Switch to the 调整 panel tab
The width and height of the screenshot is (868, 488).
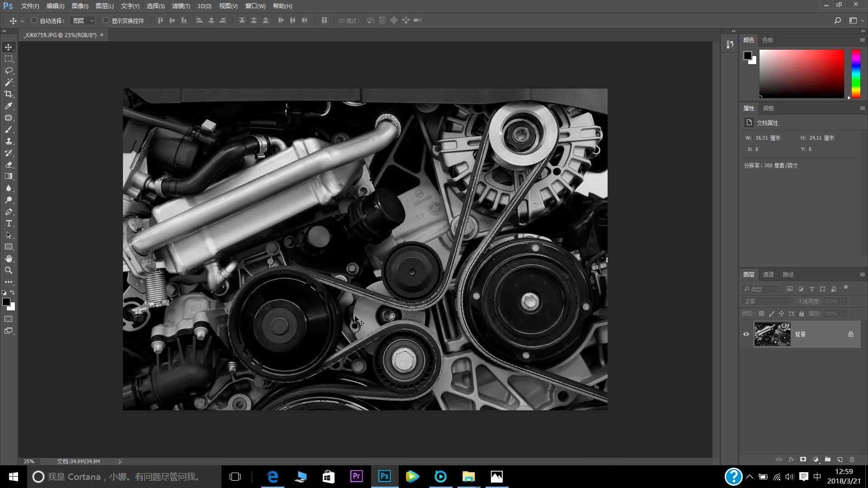coord(768,108)
